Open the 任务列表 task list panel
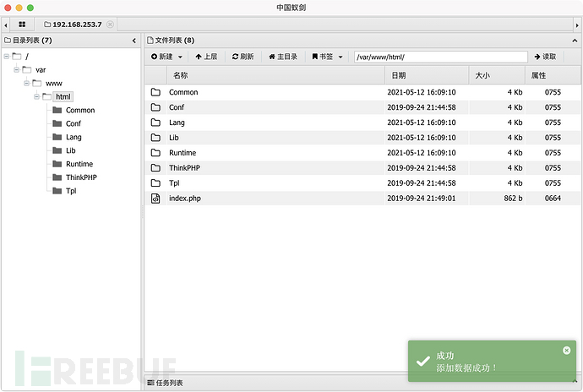583x392 pixels. click(165, 383)
